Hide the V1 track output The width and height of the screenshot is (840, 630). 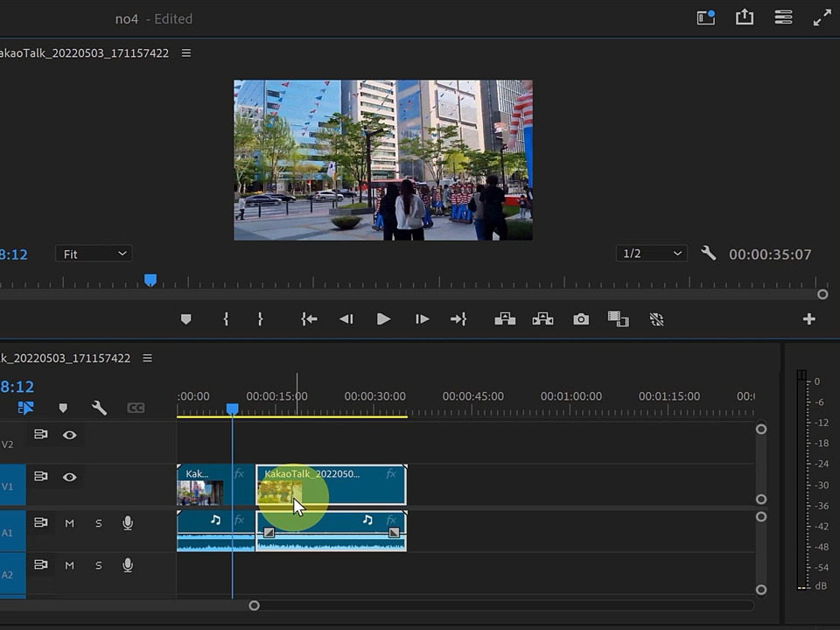(x=70, y=477)
